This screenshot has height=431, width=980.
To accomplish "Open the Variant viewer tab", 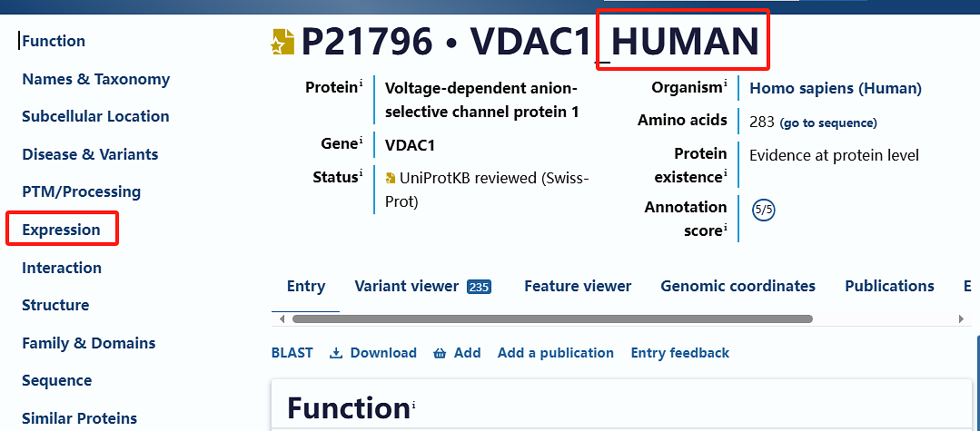I will (x=422, y=286).
